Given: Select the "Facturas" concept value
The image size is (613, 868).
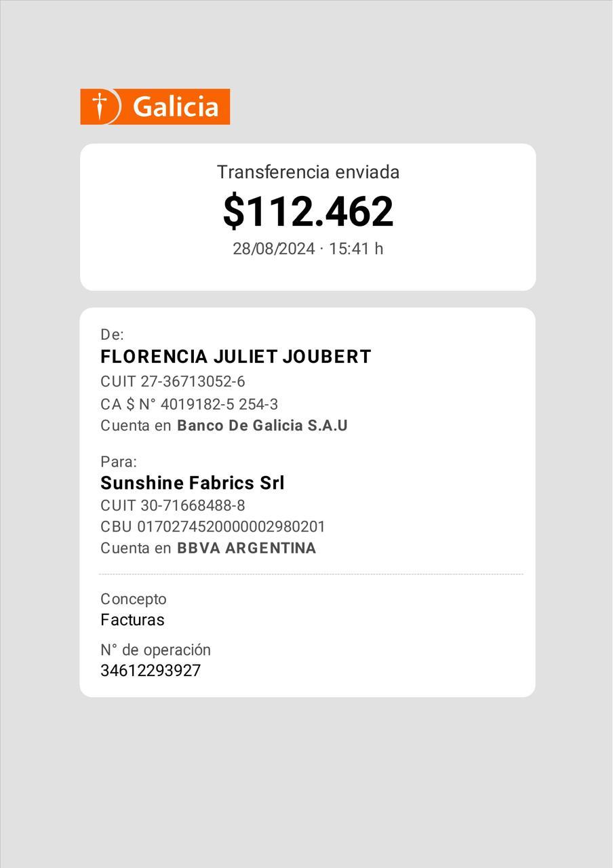Looking at the screenshot, I should pyautogui.click(x=132, y=620).
